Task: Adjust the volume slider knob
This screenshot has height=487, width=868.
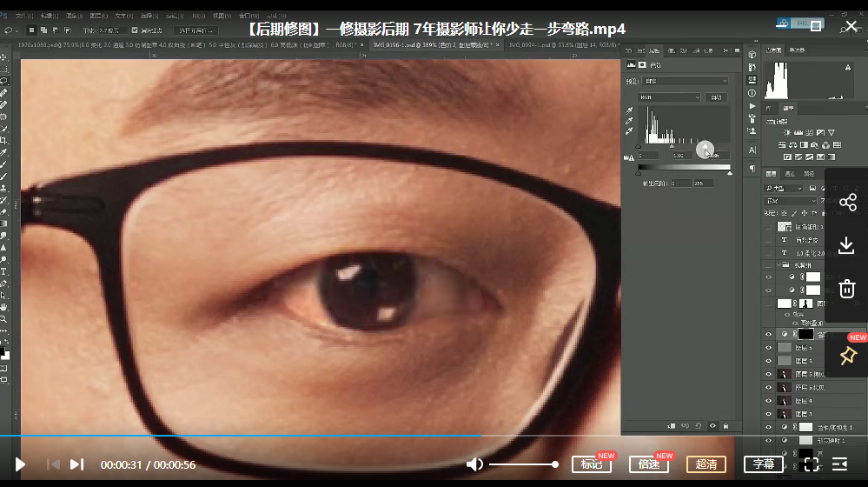Action: (554, 464)
